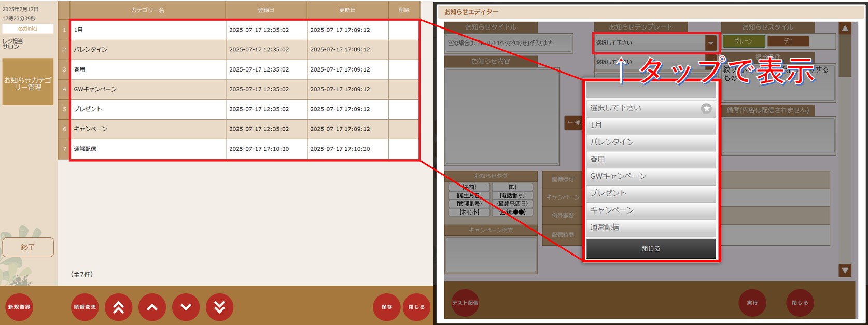Click star icon on 選択して下さい option
This screenshot has height=325, width=868.
pos(706,108)
